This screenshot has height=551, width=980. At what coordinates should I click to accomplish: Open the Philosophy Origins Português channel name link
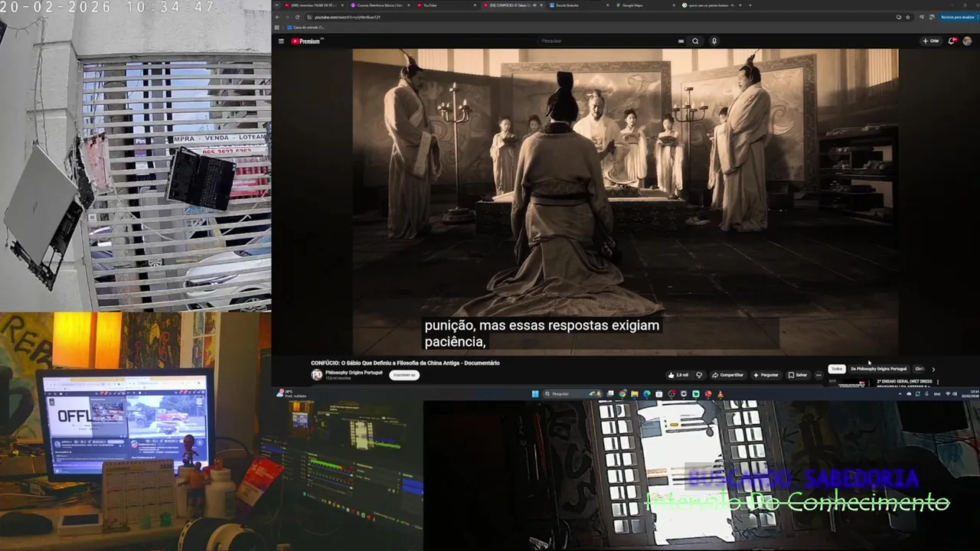tap(354, 373)
